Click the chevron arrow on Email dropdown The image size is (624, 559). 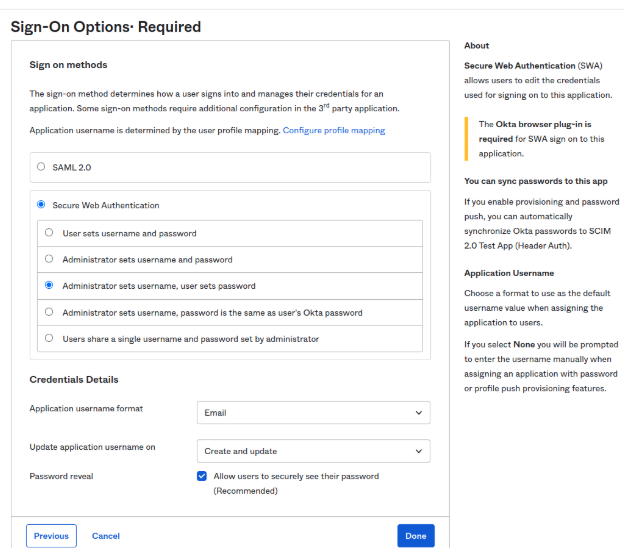pos(418,412)
